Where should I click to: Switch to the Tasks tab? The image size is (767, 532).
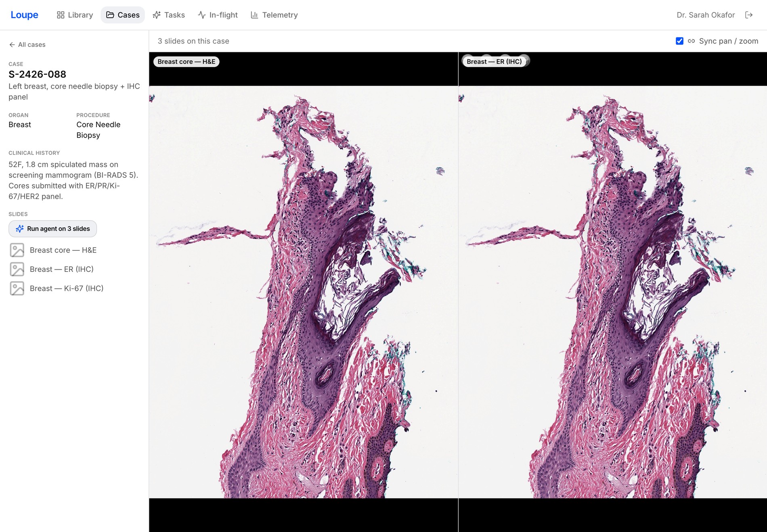pos(169,15)
